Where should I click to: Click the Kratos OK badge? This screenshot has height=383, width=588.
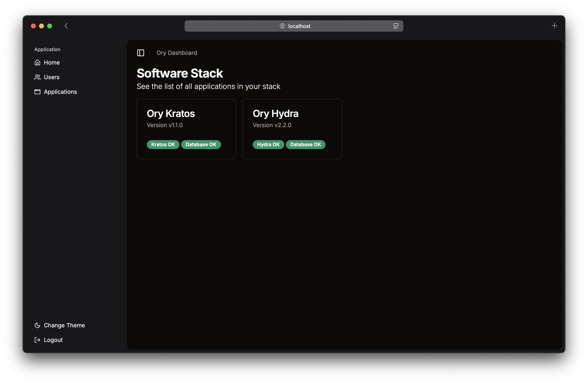point(163,145)
